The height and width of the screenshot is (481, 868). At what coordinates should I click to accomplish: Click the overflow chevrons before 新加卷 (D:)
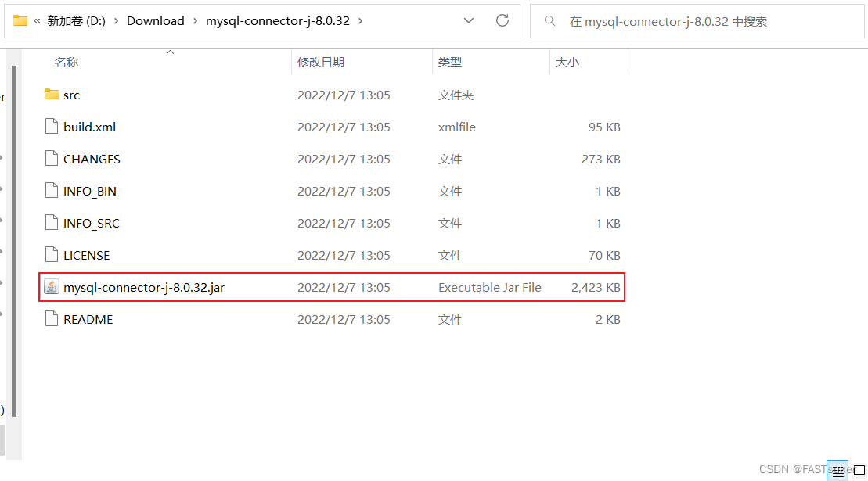[37, 21]
